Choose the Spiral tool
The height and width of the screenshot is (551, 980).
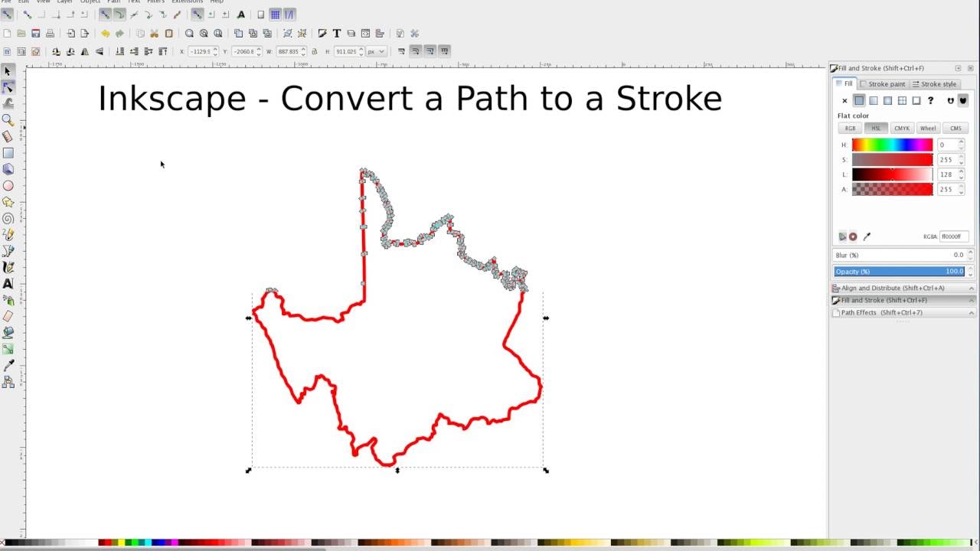(8, 218)
